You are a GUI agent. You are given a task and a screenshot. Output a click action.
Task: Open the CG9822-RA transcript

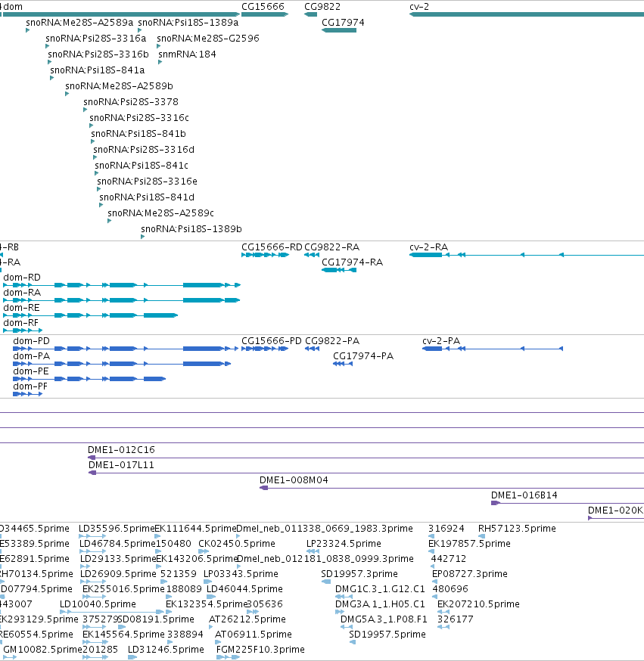312,255
